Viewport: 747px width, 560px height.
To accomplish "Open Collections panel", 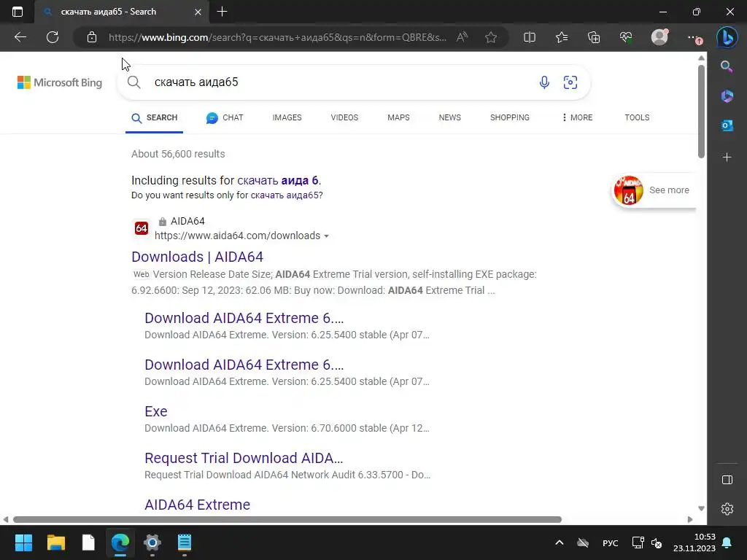I will coord(594,37).
